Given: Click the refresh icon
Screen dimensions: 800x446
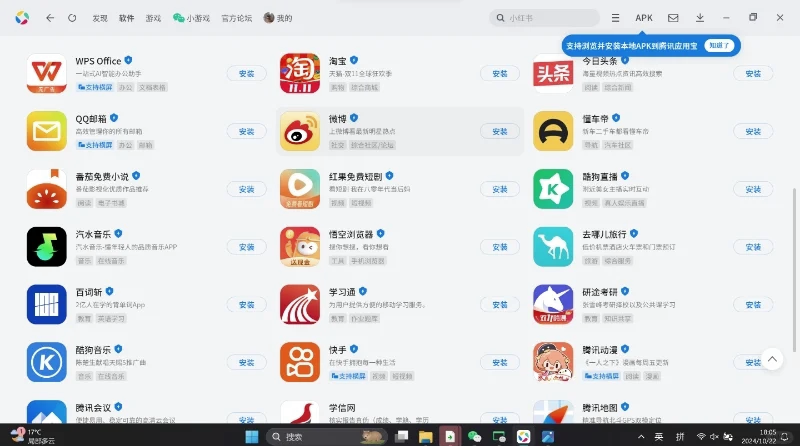Looking at the screenshot, I should [72, 18].
